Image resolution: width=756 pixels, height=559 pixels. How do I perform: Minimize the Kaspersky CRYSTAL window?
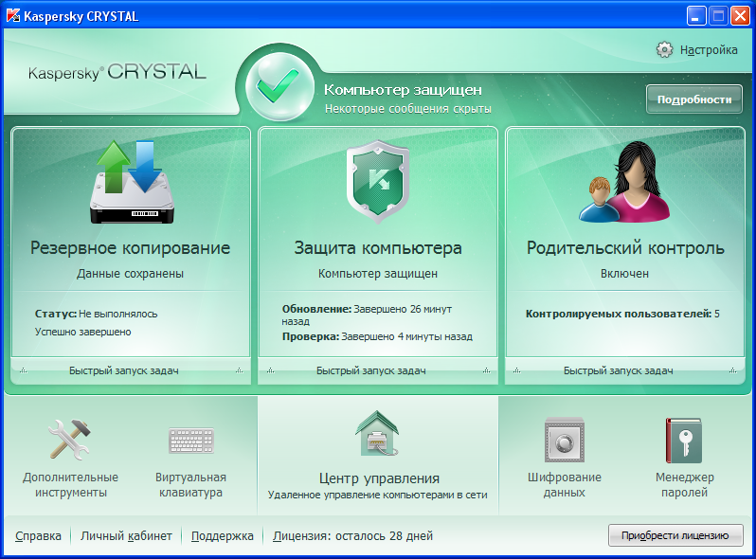[696, 16]
